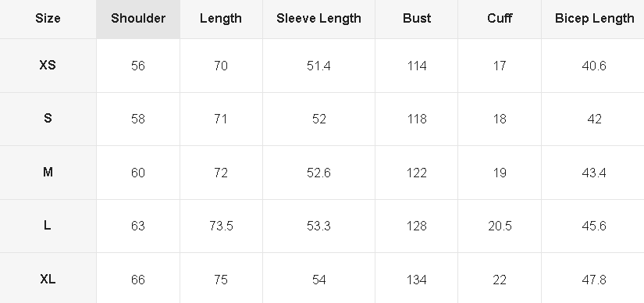The height and width of the screenshot is (303, 644).
Task: Click the XS shoulder value 56
Action: tap(138, 66)
